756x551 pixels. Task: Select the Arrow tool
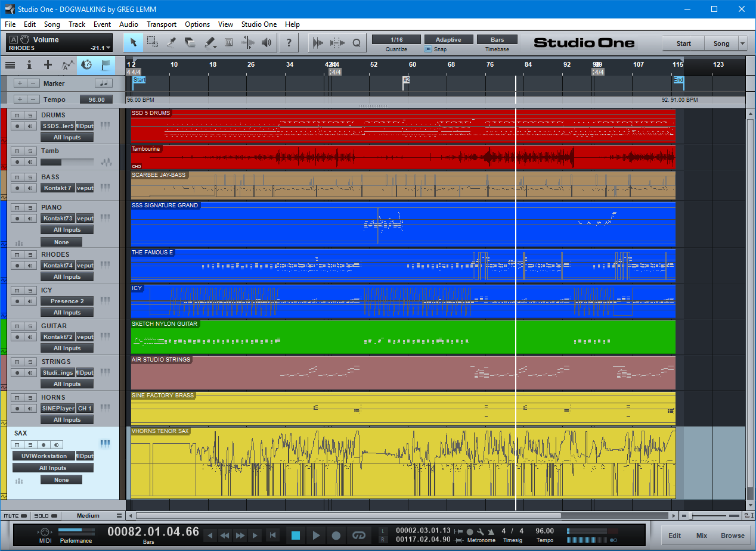(x=134, y=42)
